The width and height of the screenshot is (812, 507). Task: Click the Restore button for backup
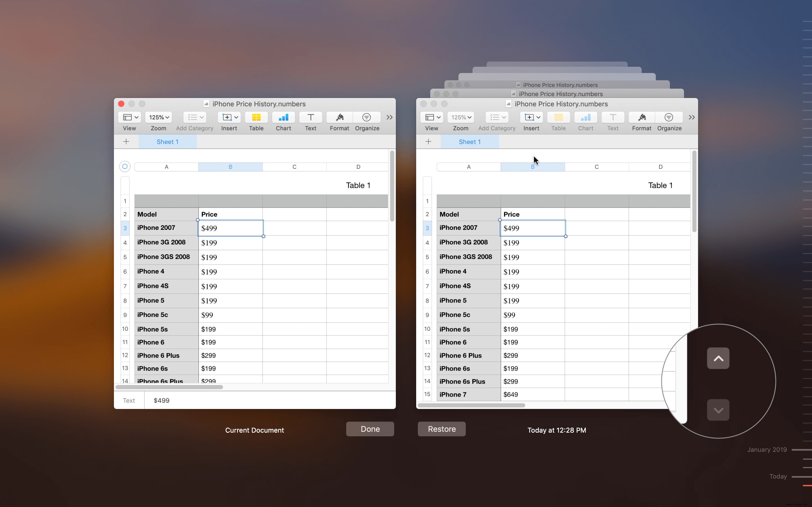point(441,429)
